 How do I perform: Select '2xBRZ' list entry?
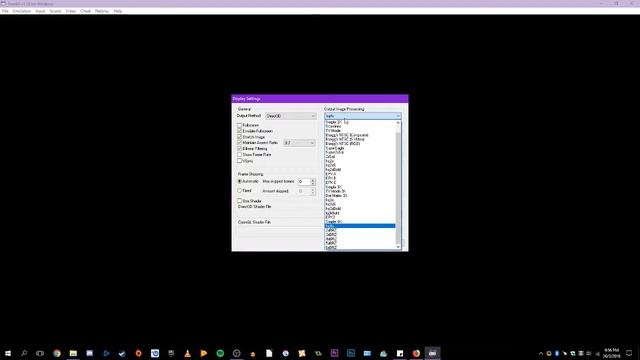(x=360, y=230)
